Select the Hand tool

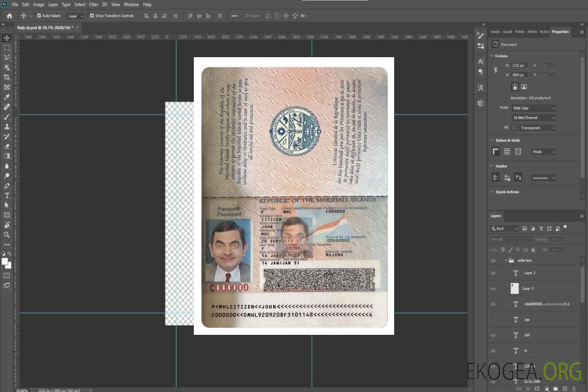tap(7, 225)
